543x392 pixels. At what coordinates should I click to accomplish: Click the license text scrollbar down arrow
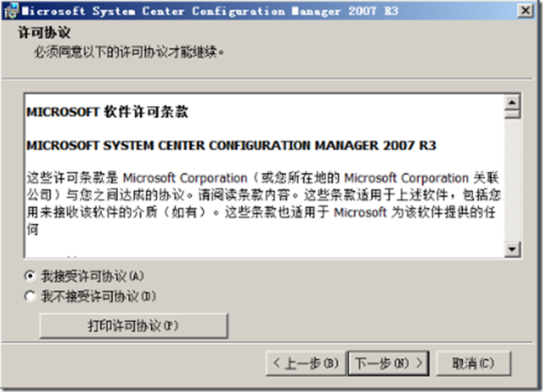[x=512, y=249]
